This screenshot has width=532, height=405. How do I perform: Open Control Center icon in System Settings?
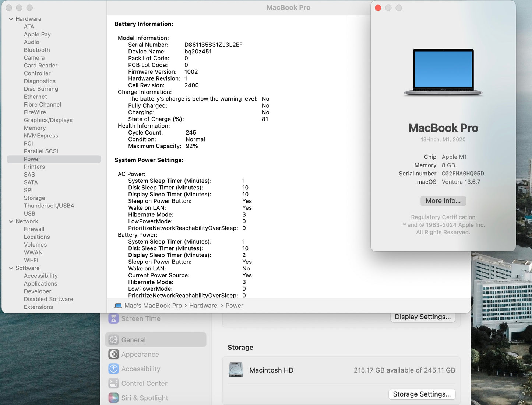click(113, 384)
